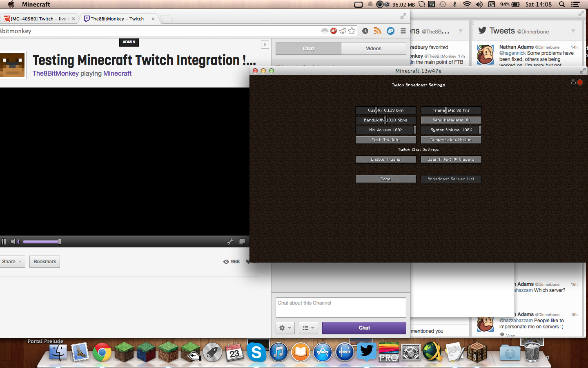The image size is (588, 368).
Task: Toggle the Push To: Mute setting
Action: coord(386,140)
